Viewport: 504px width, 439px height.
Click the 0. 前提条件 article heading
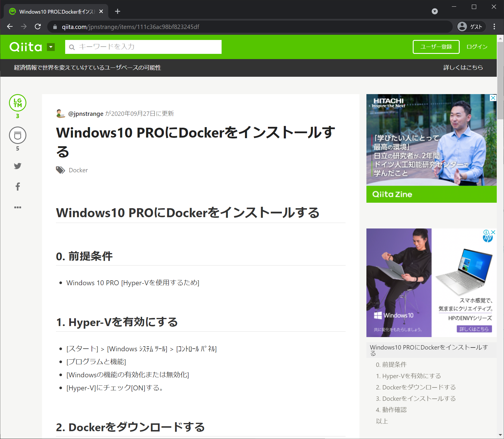[x=84, y=256]
